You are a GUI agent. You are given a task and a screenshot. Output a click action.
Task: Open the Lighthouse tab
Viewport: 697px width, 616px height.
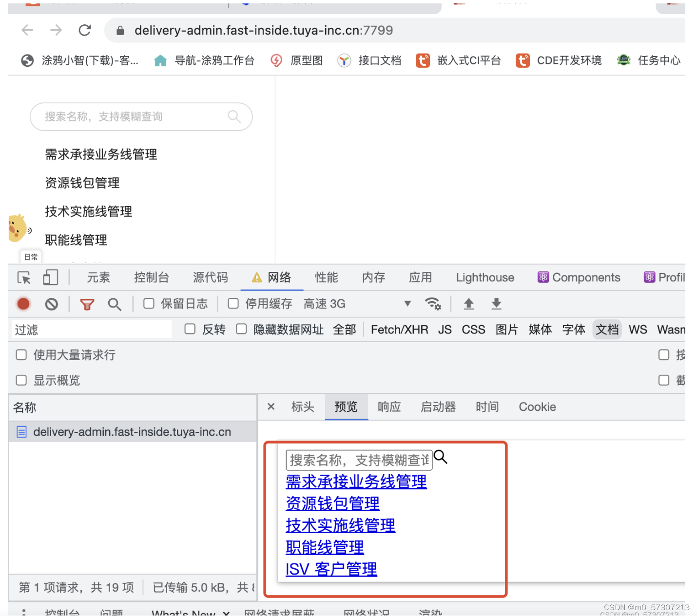click(x=485, y=277)
